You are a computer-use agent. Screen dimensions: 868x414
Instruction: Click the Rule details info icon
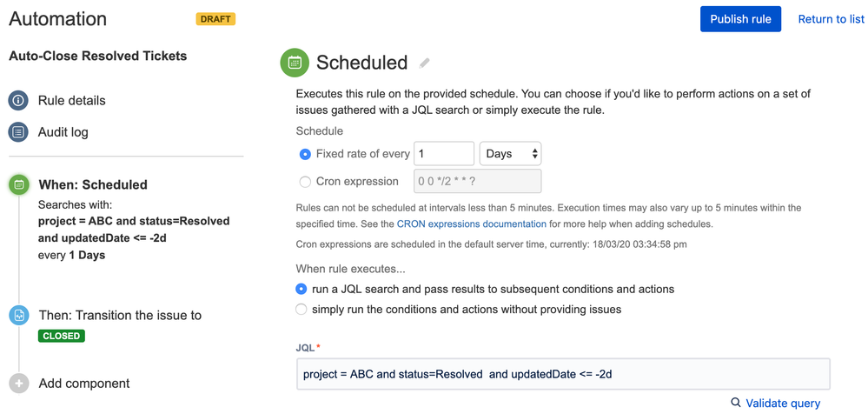pos(18,100)
